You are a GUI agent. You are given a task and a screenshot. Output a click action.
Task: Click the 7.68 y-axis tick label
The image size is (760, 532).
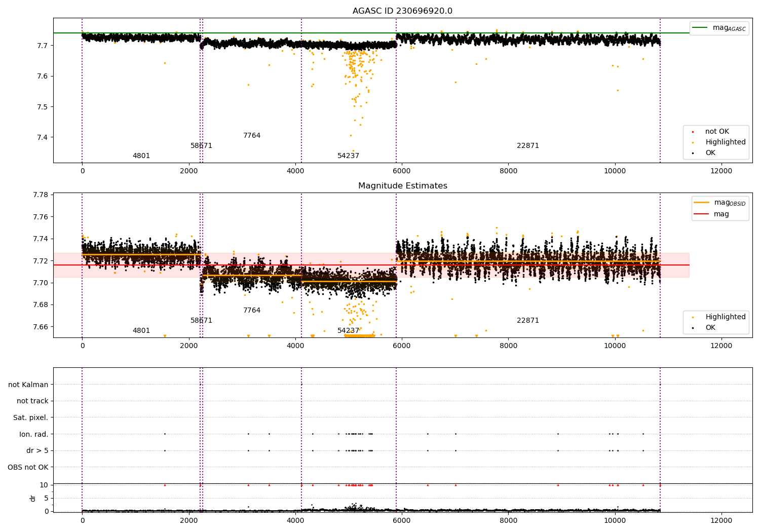[x=40, y=305]
